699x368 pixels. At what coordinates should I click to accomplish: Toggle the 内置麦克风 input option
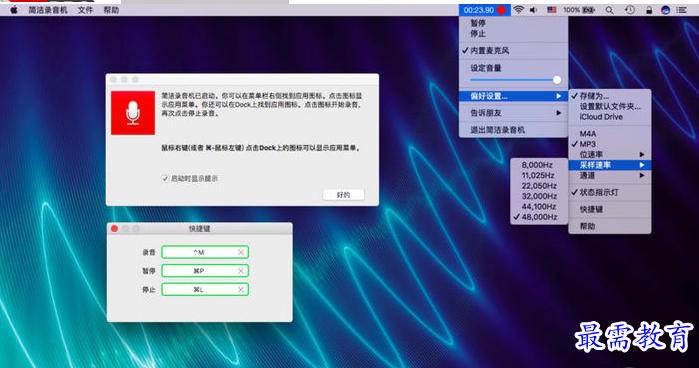click(x=514, y=50)
